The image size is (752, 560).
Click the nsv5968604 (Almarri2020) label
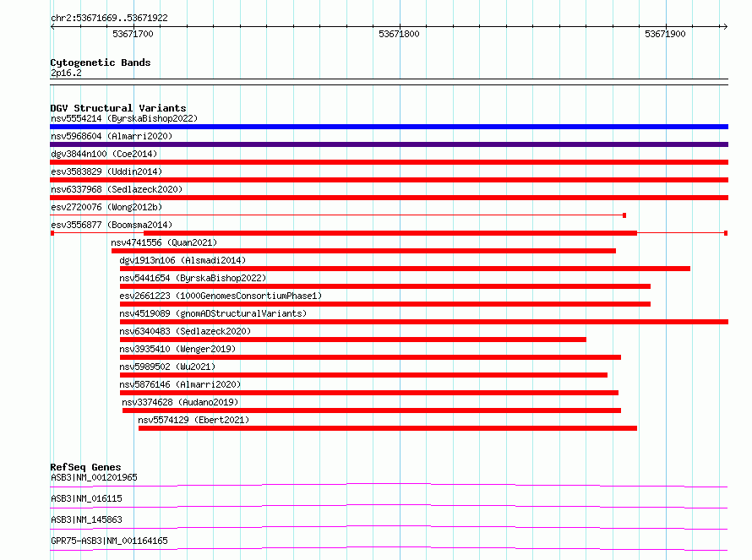(x=112, y=136)
